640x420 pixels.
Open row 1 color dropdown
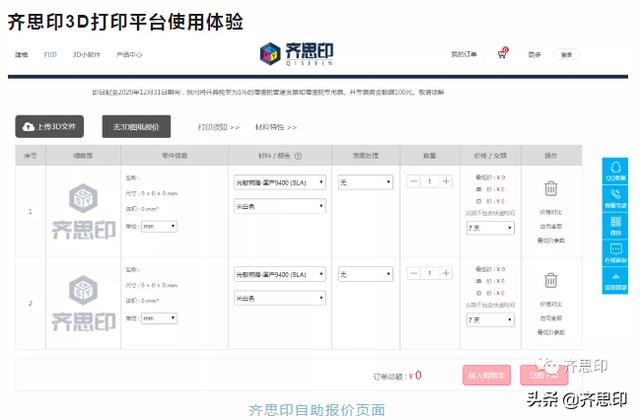[x=280, y=206]
